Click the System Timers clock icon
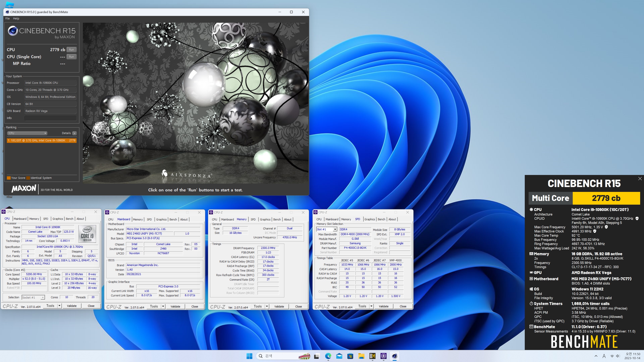The width and height of the screenshot is (644, 362). (x=531, y=304)
